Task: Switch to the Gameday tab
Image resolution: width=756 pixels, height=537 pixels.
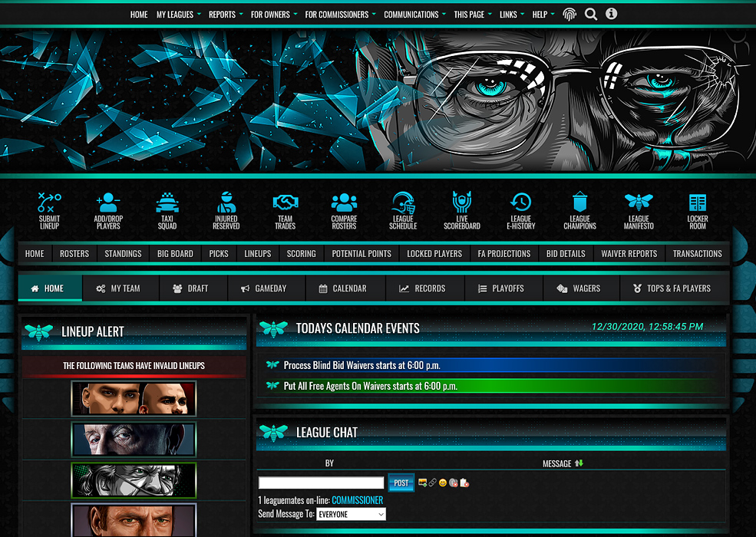Action: point(266,288)
